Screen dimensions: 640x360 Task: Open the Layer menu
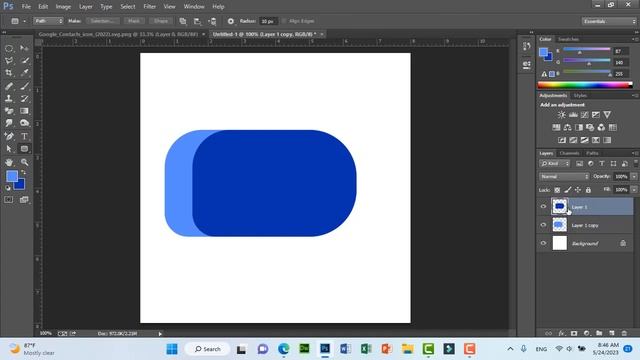pyautogui.click(x=86, y=7)
